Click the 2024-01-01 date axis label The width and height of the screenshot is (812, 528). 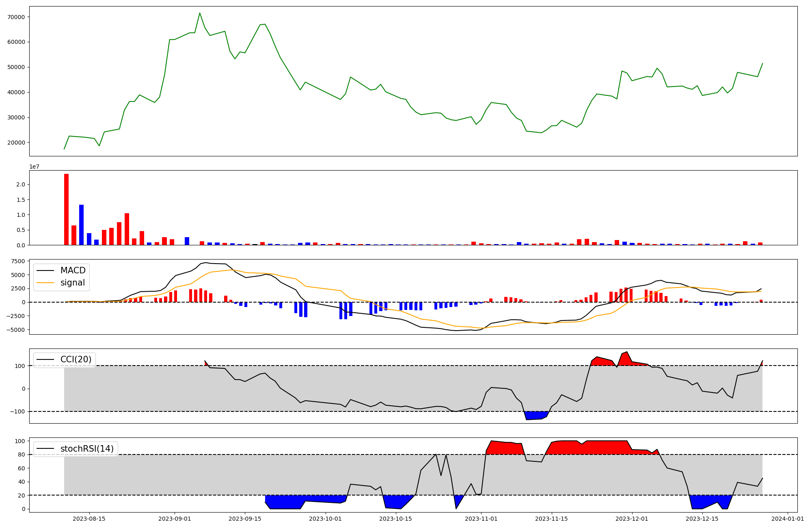point(788,519)
